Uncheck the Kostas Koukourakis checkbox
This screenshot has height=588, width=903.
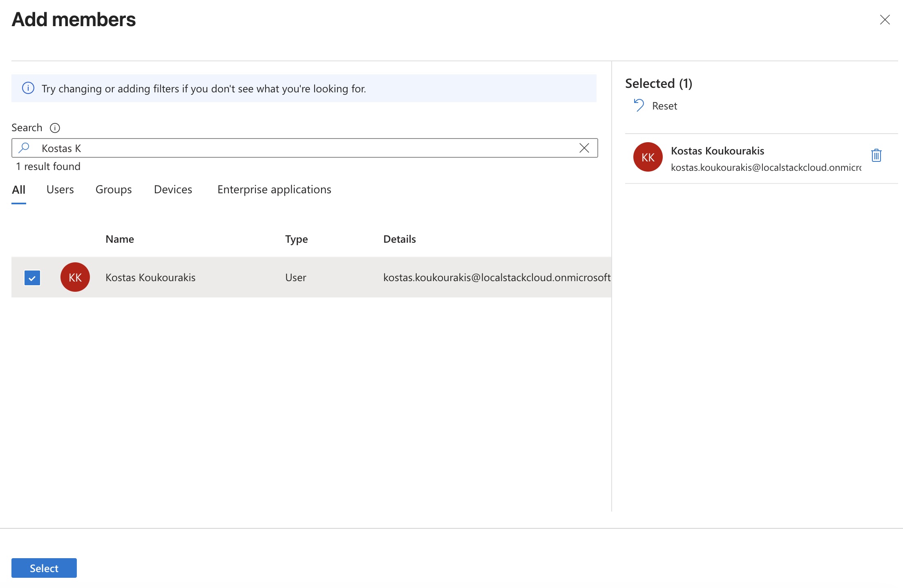(x=32, y=278)
